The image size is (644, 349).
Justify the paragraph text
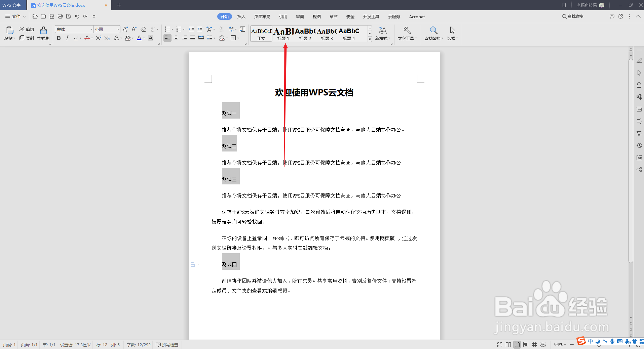coord(193,38)
